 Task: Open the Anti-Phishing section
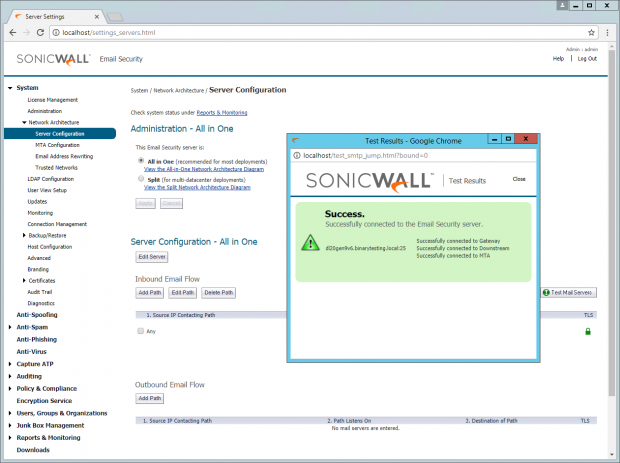37,339
